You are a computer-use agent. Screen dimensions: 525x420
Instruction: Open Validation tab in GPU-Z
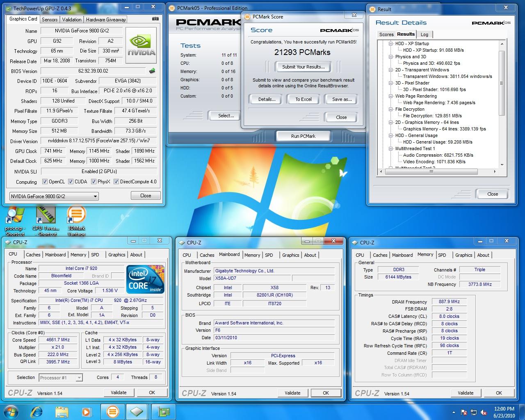coord(72,20)
